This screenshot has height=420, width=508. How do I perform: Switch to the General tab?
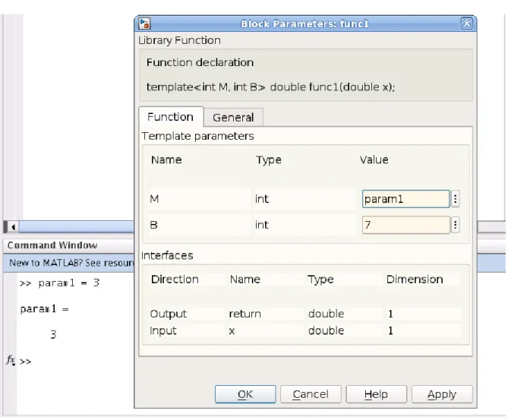(233, 117)
